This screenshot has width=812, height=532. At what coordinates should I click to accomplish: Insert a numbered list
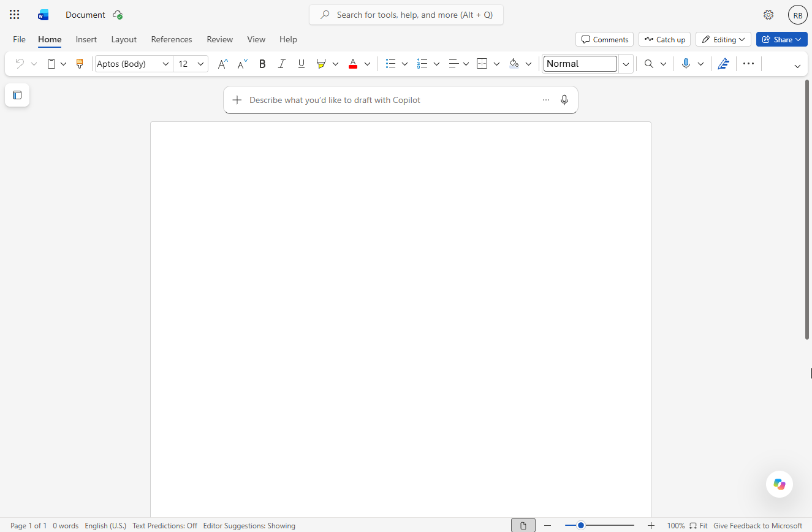[422, 64]
